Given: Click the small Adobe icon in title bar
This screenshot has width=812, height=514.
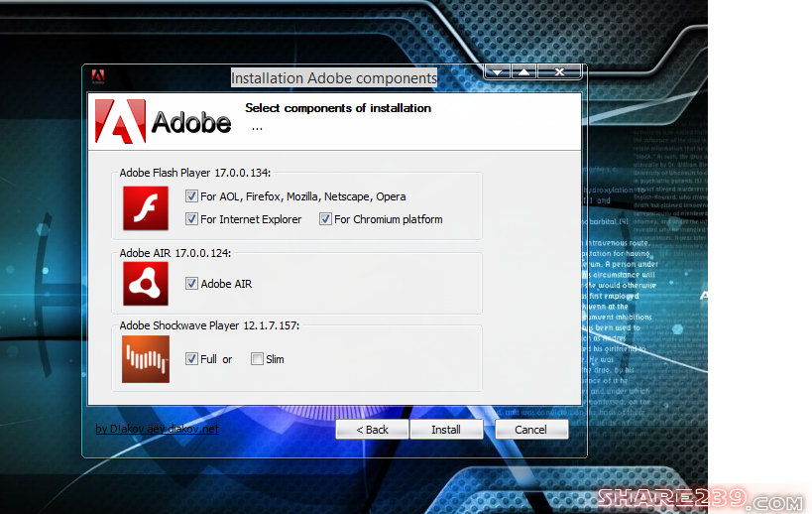Looking at the screenshot, I should point(98,76).
